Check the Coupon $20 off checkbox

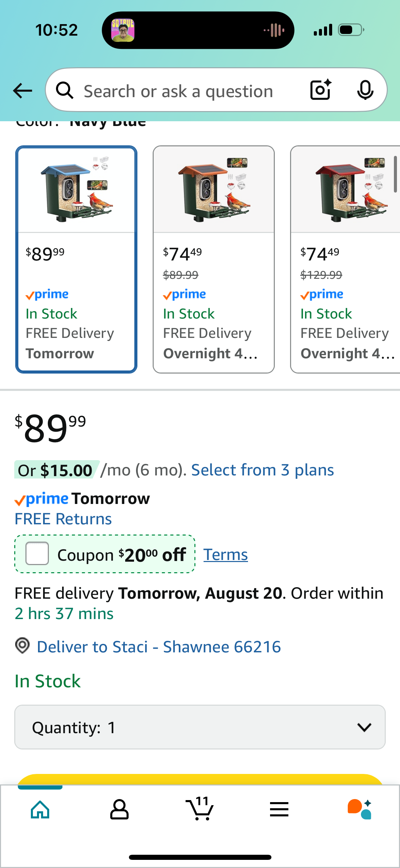(x=37, y=554)
